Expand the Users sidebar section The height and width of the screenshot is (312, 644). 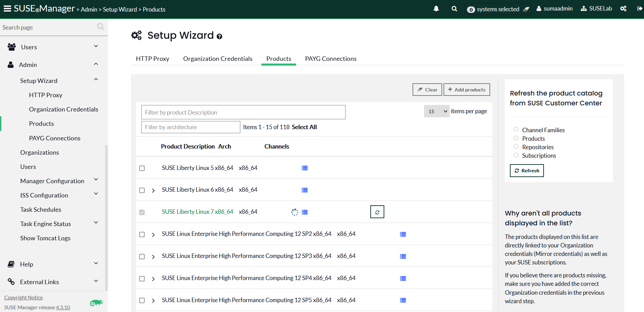[x=96, y=46]
